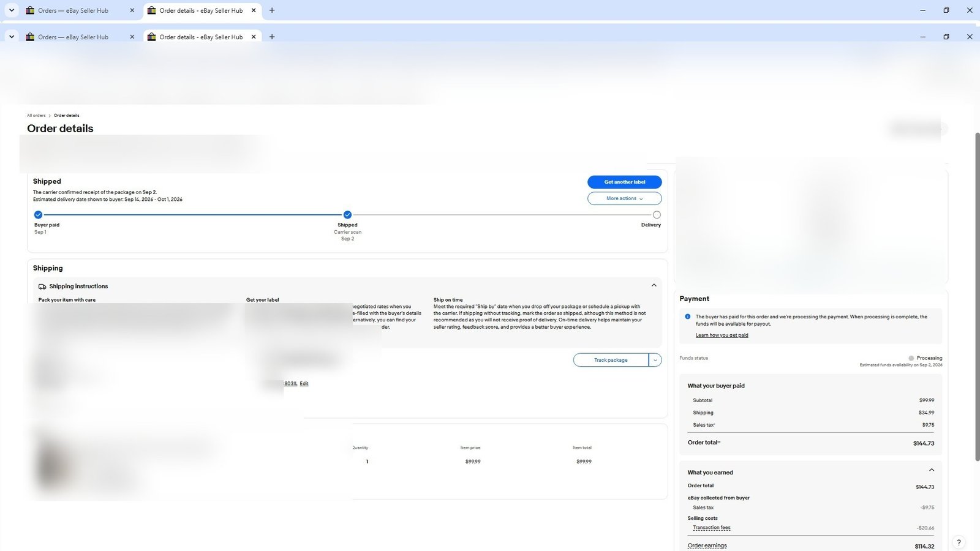
Task: Click Get your label heading
Action: [262, 300]
